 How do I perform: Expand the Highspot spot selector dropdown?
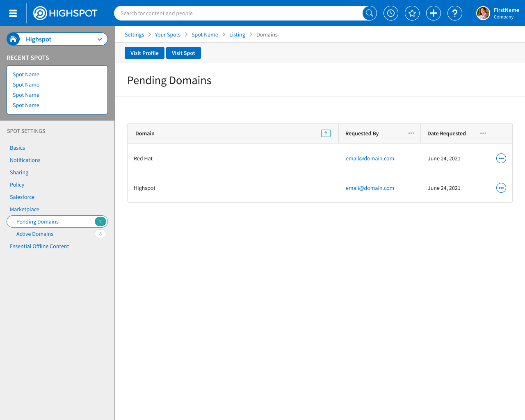coord(100,39)
